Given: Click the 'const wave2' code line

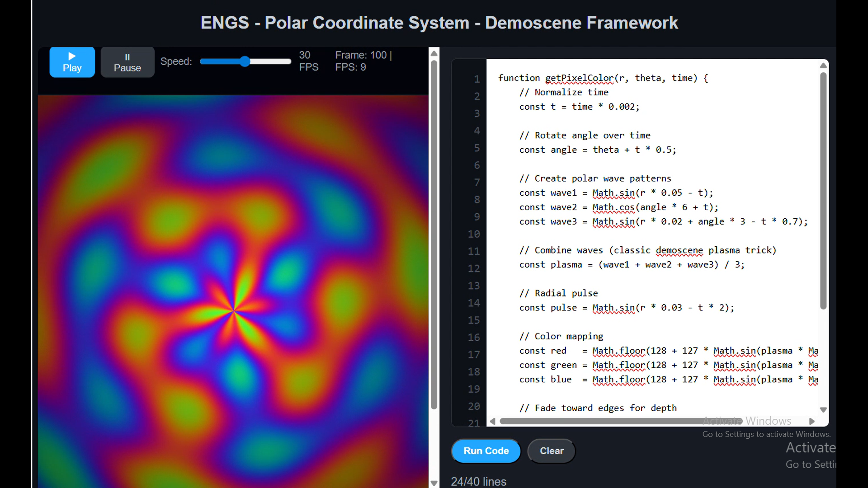Looking at the screenshot, I should [619, 207].
